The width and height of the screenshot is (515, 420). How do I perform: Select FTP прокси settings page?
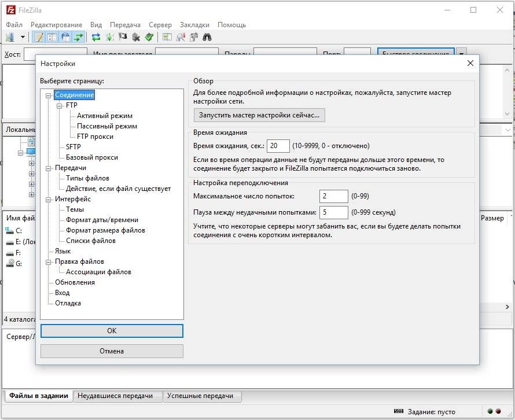pos(95,137)
